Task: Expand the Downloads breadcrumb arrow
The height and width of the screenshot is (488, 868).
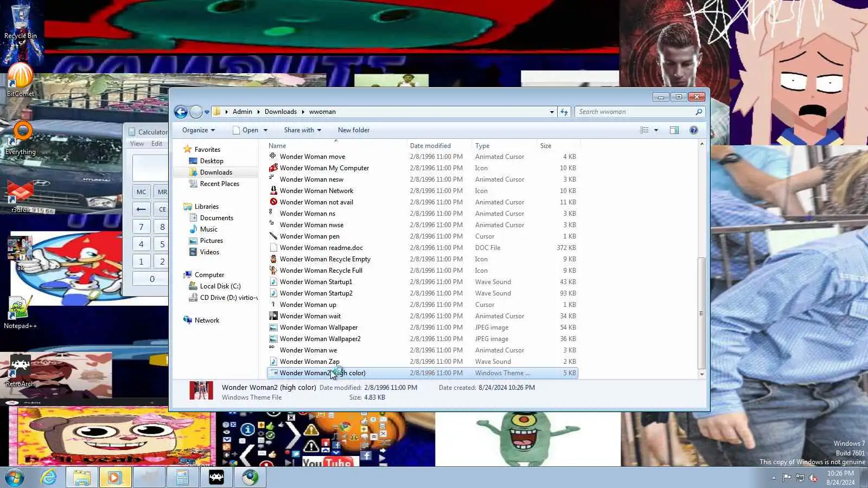Action: 303,112
